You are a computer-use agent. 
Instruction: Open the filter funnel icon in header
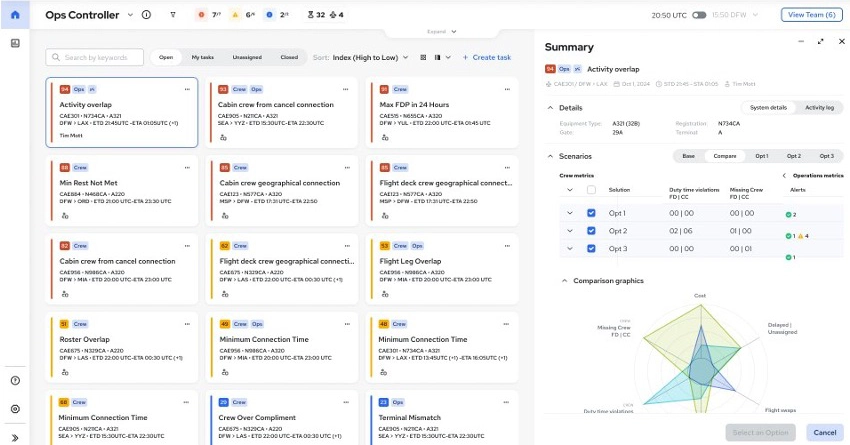tap(173, 15)
